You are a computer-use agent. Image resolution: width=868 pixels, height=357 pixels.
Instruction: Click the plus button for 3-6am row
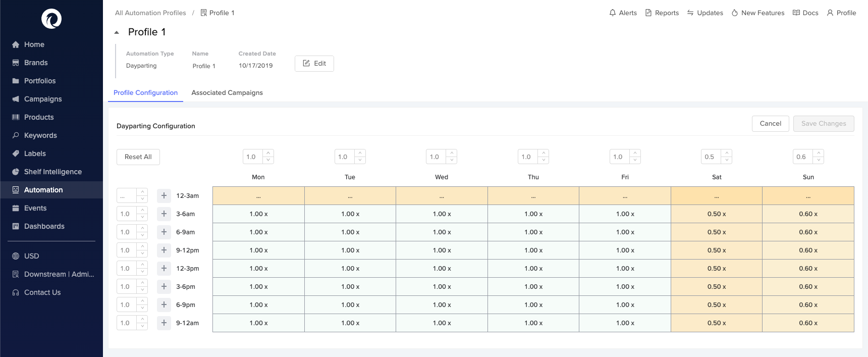coord(164,214)
